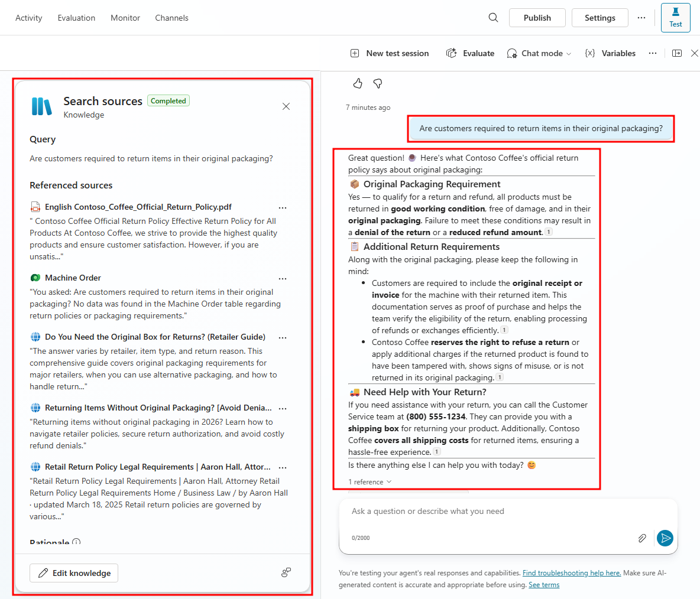The height and width of the screenshot is (599, 700).
Task: Switch to the Evaluation tab
Action: [76, 18]
